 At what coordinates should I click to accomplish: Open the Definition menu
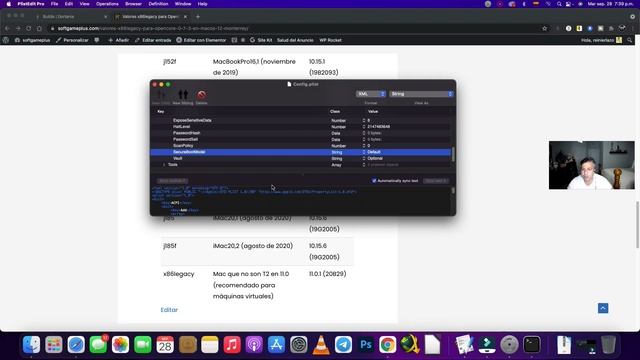tap(158, 4)
